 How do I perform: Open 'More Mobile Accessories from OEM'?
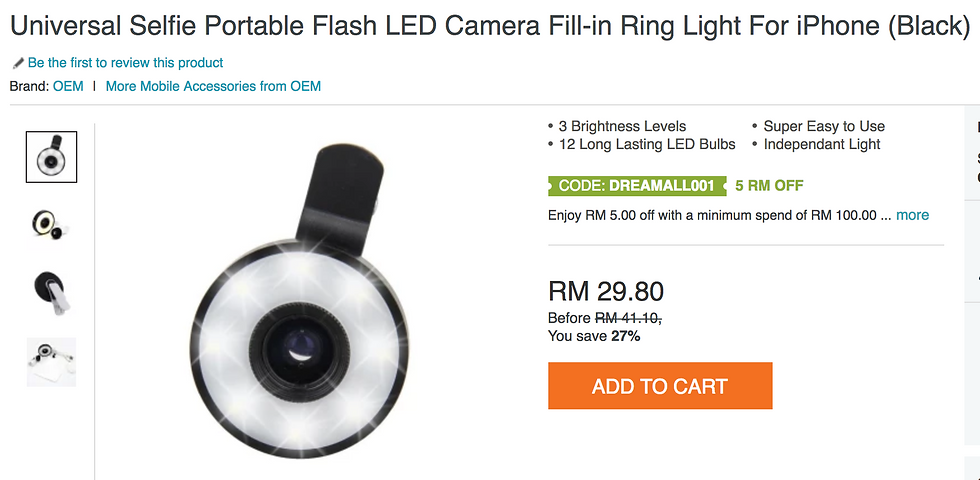pos(213,86)
